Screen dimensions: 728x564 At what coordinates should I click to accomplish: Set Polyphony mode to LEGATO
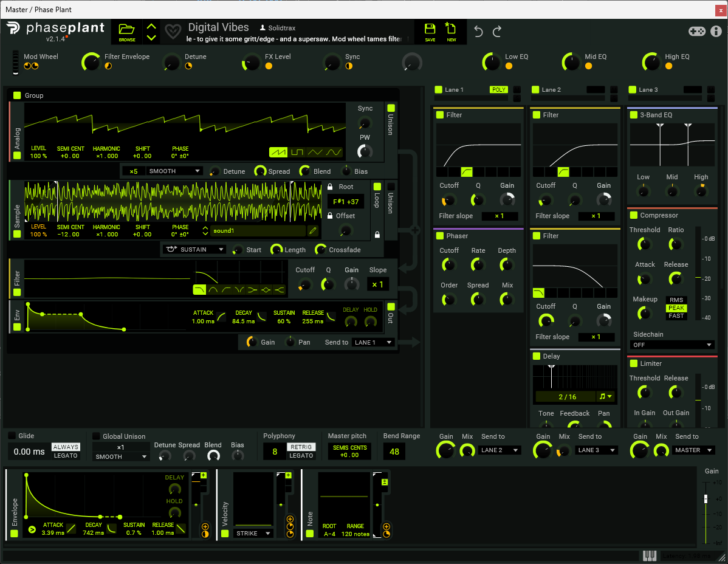click(x=301, y=456)
